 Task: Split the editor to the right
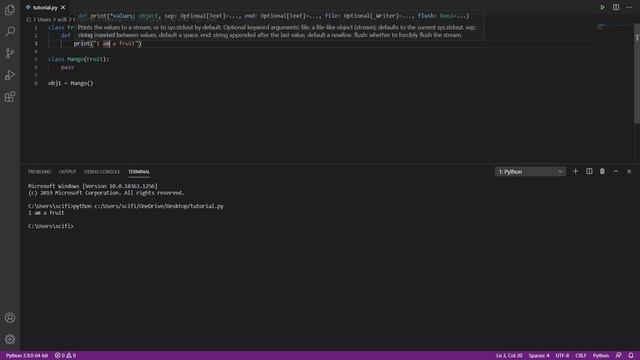pyautogui.click(x=616, y=7)
